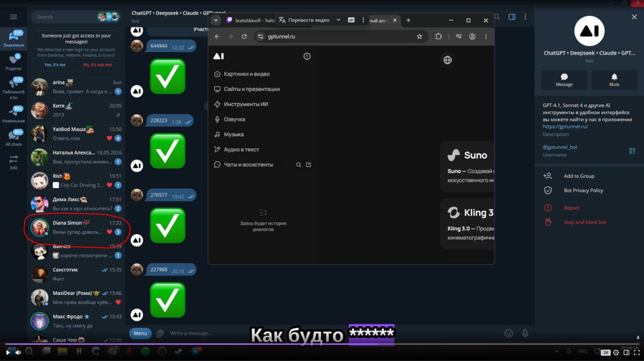Open Telegram hamburger main menu

click(14, 17)
